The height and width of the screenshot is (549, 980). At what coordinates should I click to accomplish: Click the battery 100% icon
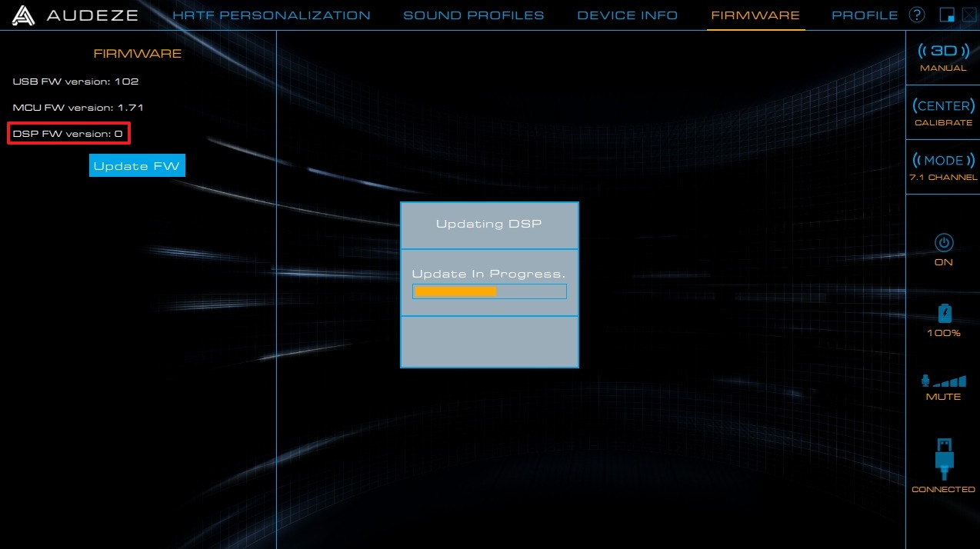pos(945,313)
